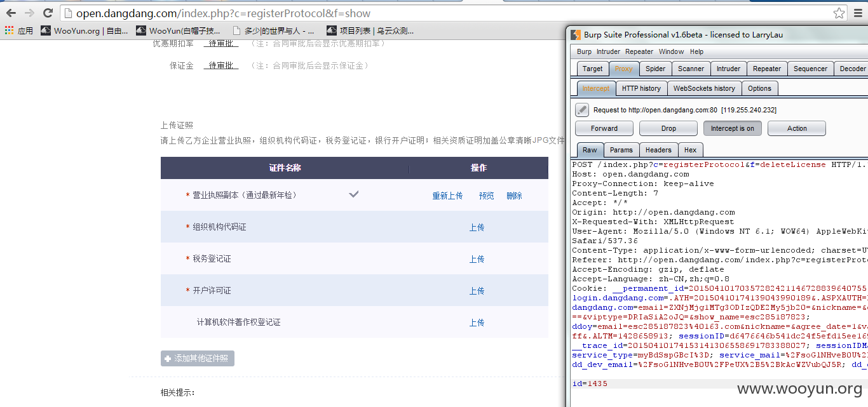
Task: Click 上传 for 开户许可证
Action: pos(477,291)
